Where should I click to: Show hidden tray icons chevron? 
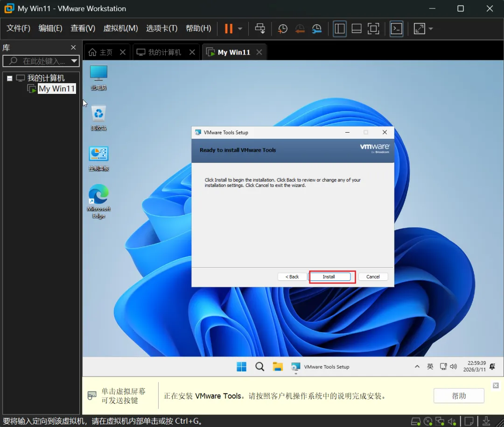coord(417,367)
